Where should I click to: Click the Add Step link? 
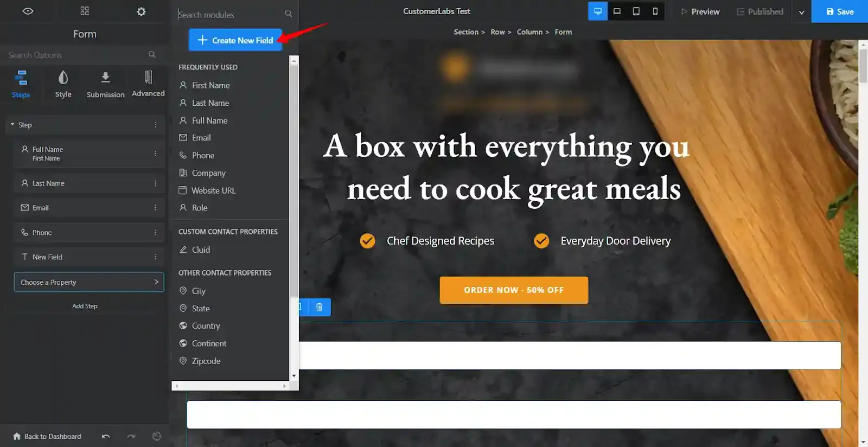(x=85, y=306)
